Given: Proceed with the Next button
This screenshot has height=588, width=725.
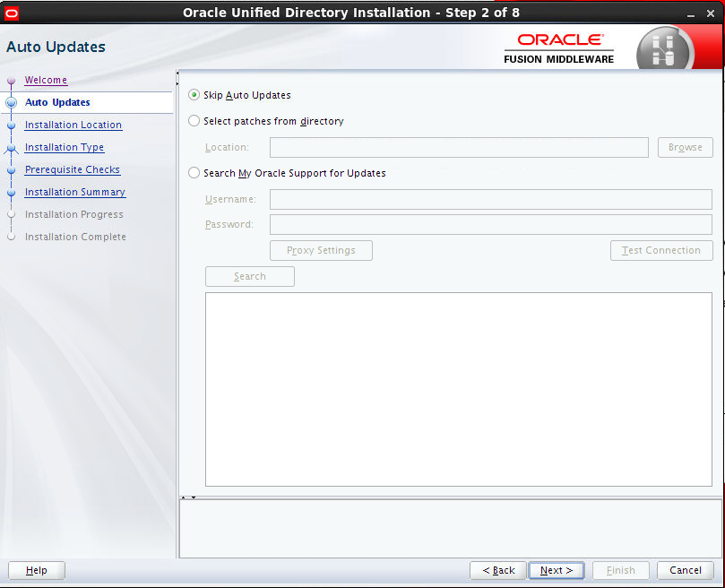Looking at the screenshot, I should pyautogui.click(x=557, y=570).
